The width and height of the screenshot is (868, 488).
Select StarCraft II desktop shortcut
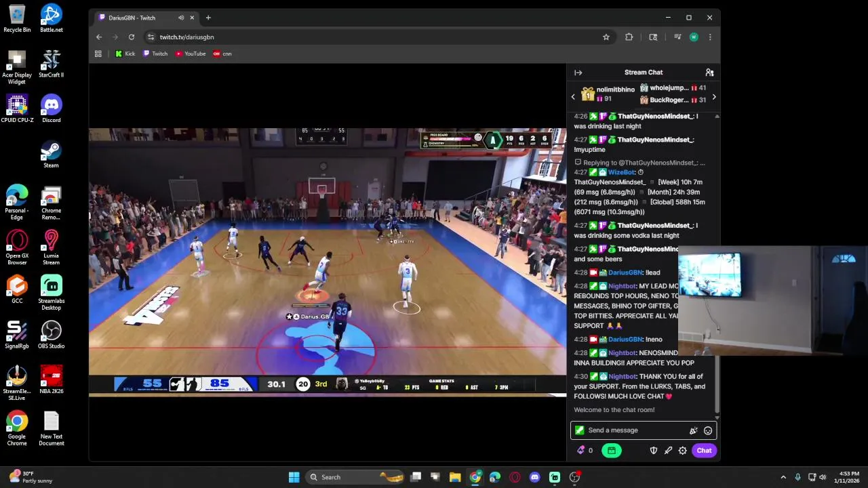point(51,64)
